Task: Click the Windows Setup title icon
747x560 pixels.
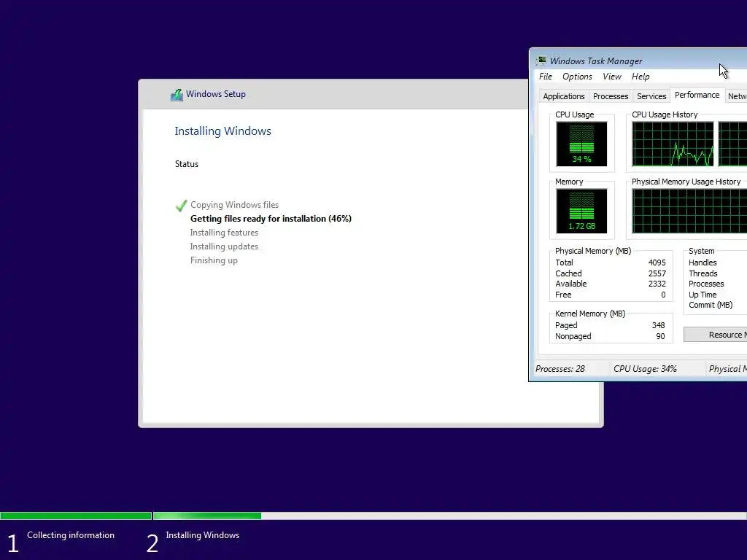Action: pos(177,95)
